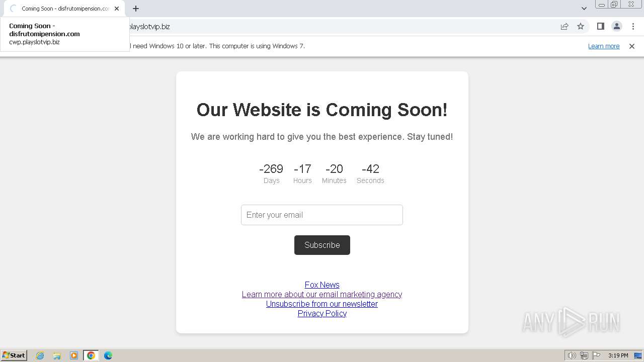
Task: Minimize the Chrome window
Action: 602,5
